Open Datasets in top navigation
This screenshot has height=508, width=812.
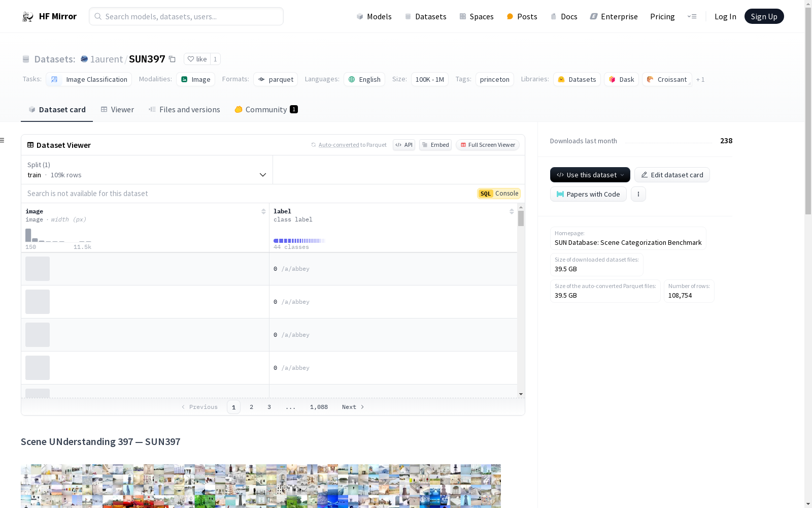(425, 16)
